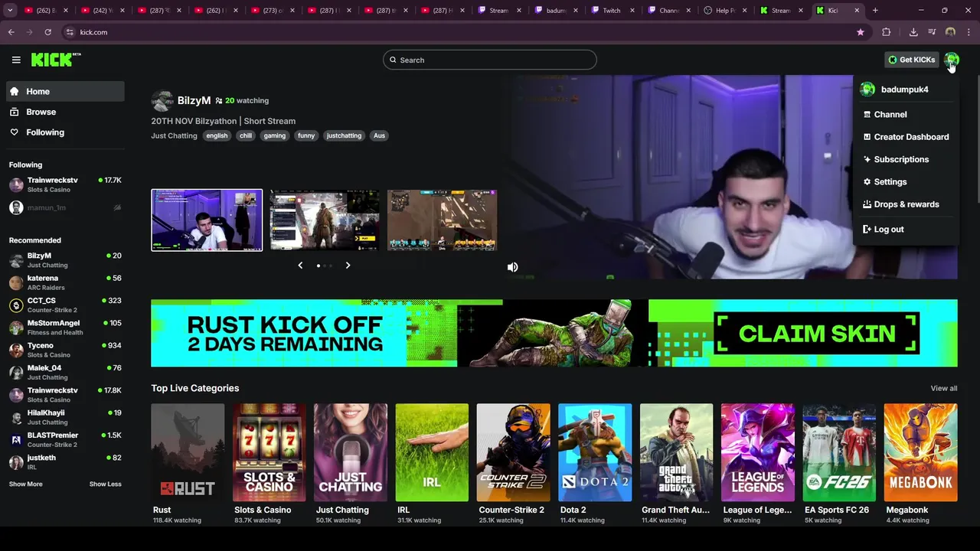Open Creator Dashboard menu item

906,137
